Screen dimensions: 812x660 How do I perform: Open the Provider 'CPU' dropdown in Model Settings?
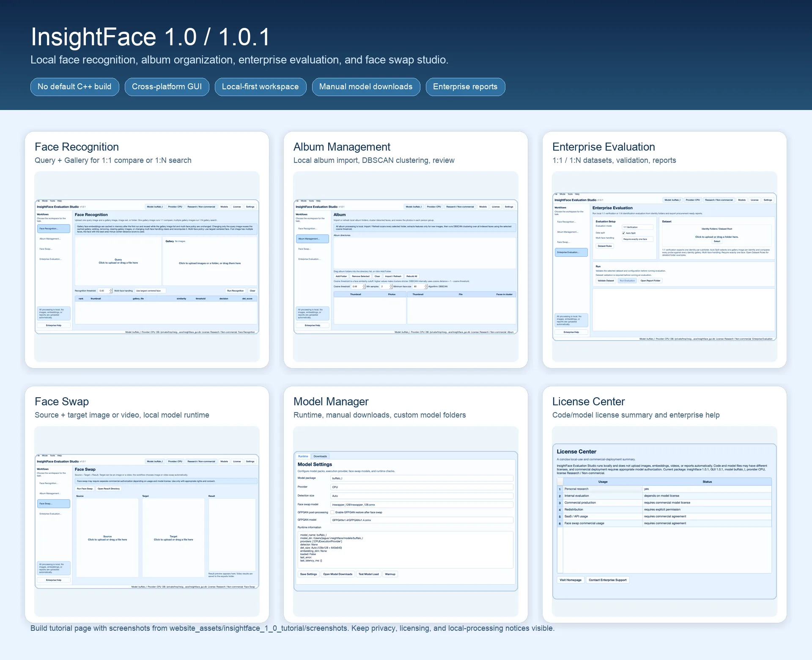422,487
